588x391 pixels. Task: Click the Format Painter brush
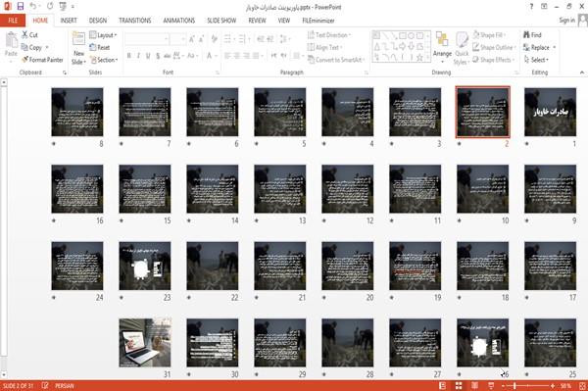tap(42, 60)
